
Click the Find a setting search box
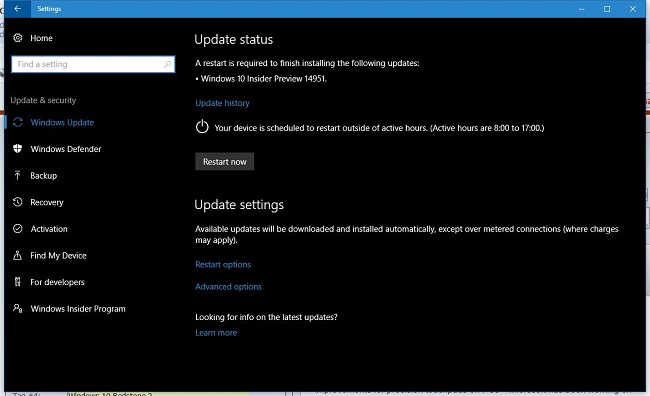(93, 64)
